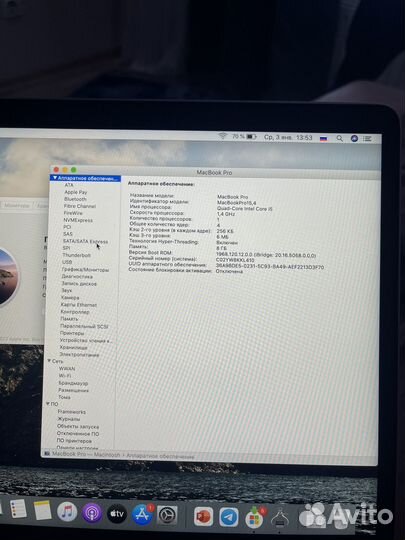This screenshot has height=540, width=405.
Task: Select Bluetooth in the sidebar
Action: click(x=75, y=199)
